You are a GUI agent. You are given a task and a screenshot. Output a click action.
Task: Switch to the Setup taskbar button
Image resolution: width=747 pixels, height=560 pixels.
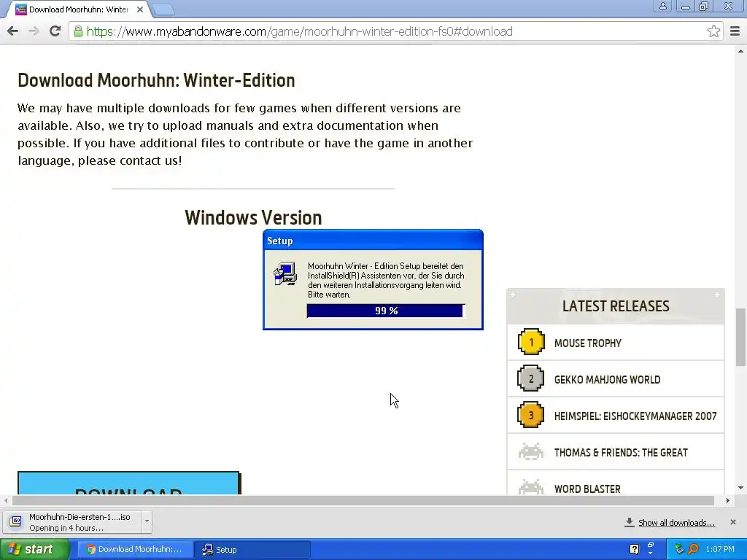(x=252, y=549)
